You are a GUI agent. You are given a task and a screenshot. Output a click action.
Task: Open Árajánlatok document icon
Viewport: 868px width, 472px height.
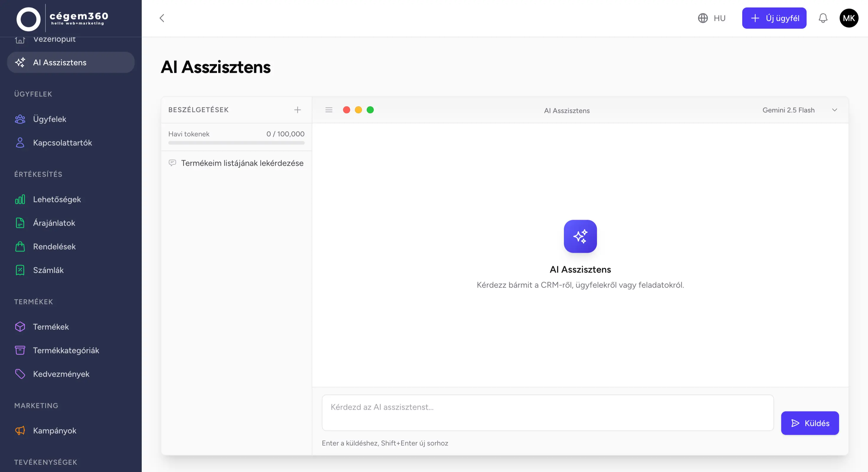click(20, 223)
